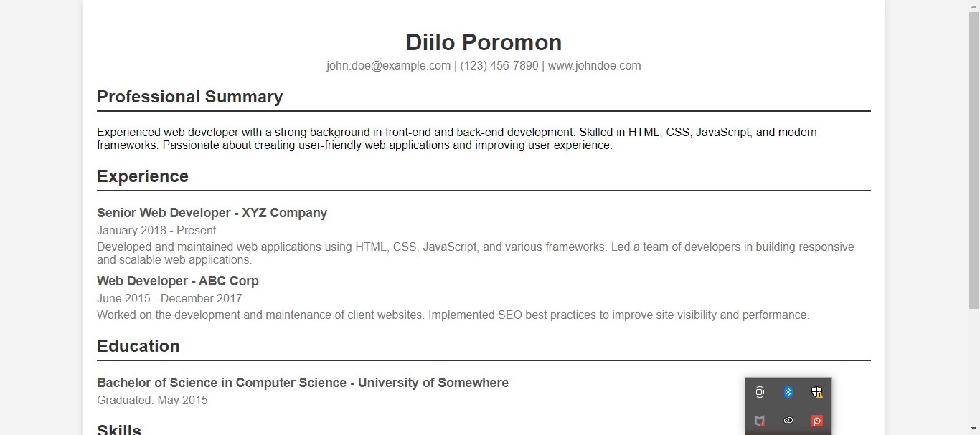Open Adobe Creative Cloud tray icon

pyautogui.click(x=788, y=421)
